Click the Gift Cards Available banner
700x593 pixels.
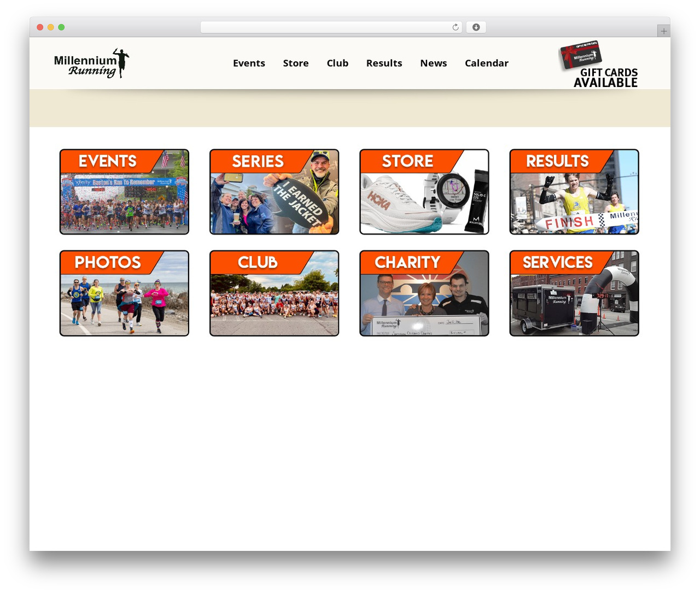[x=598, y=64]
